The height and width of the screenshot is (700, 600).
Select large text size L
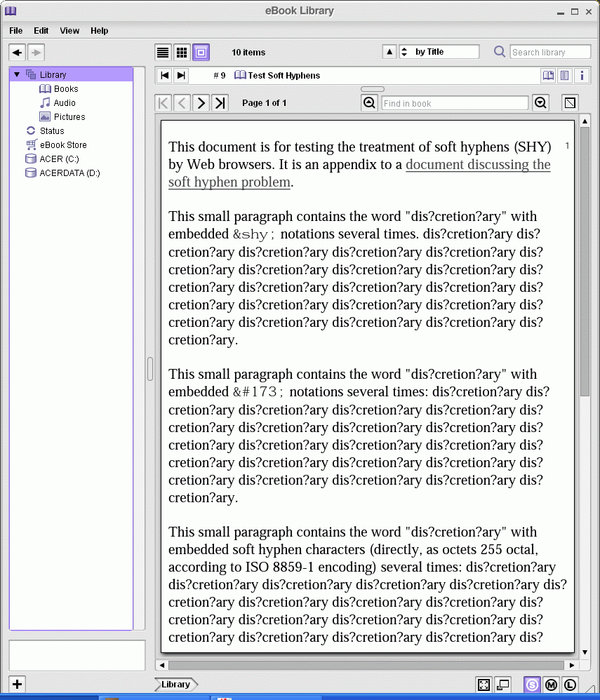(570, 685)
